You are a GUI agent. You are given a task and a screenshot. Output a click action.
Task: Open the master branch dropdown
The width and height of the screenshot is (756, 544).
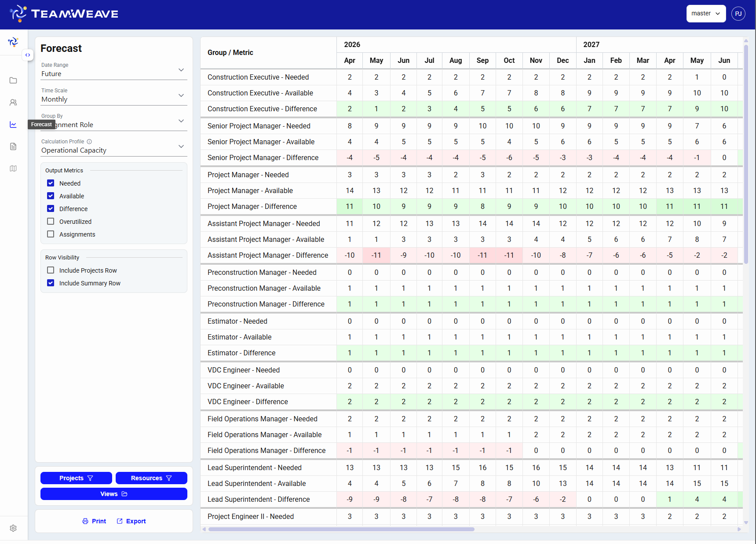click(x=706, y=14)
